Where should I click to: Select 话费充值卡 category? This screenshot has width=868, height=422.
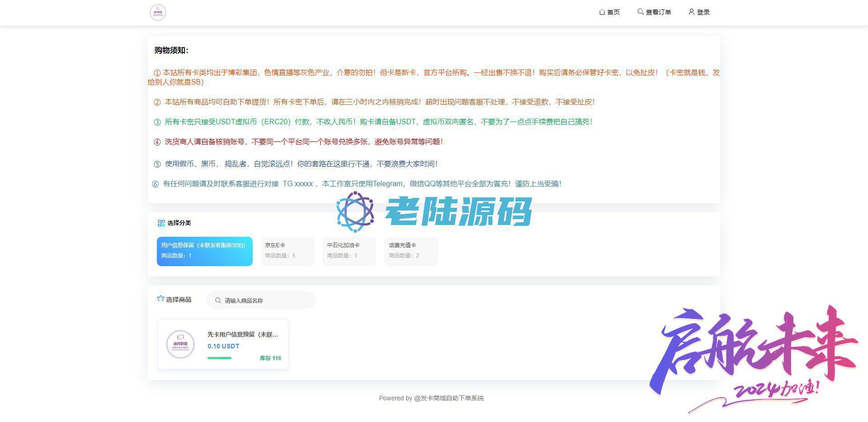(411, 251)
